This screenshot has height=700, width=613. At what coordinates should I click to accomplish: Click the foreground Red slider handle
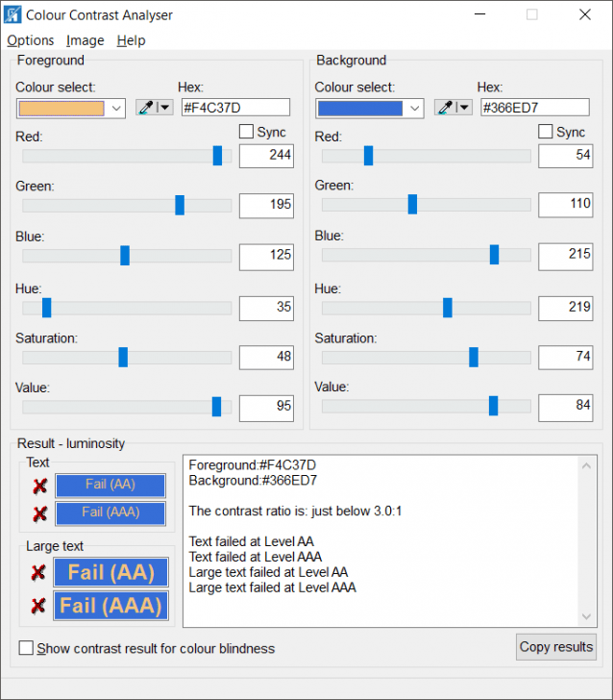tap(217, 156)
